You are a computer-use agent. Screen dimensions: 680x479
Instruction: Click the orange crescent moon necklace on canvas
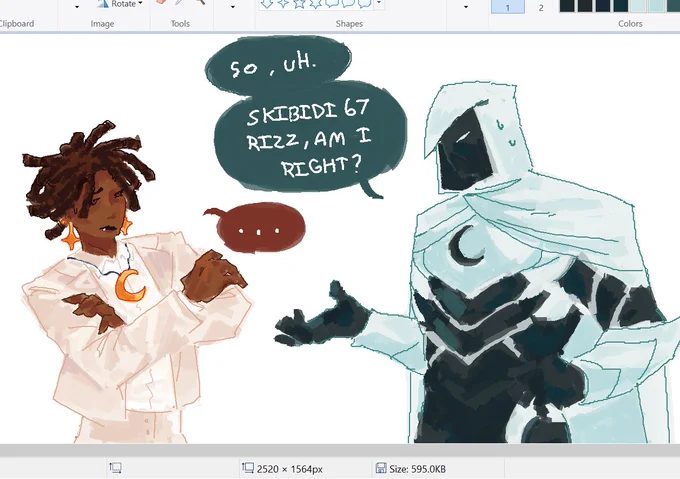(x=129, y=285)
